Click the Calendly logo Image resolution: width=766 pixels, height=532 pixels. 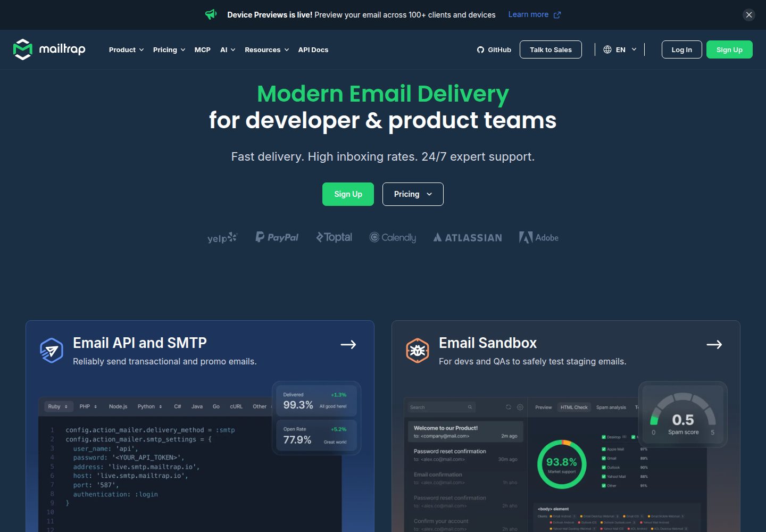(x=393, y=237)
